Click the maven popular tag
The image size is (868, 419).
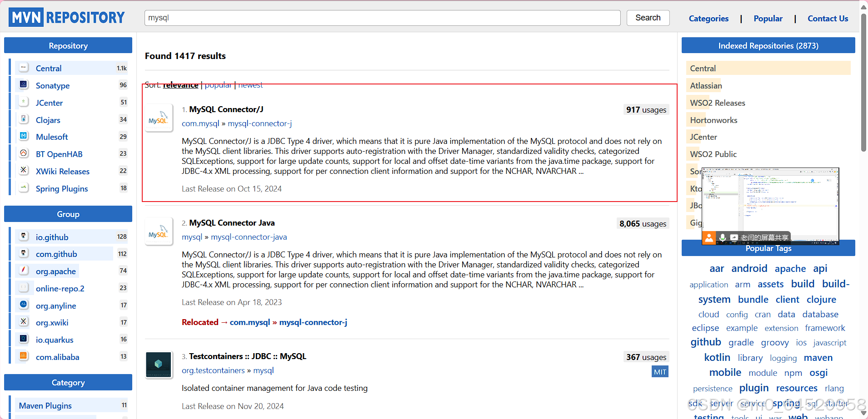click(818, 358)
